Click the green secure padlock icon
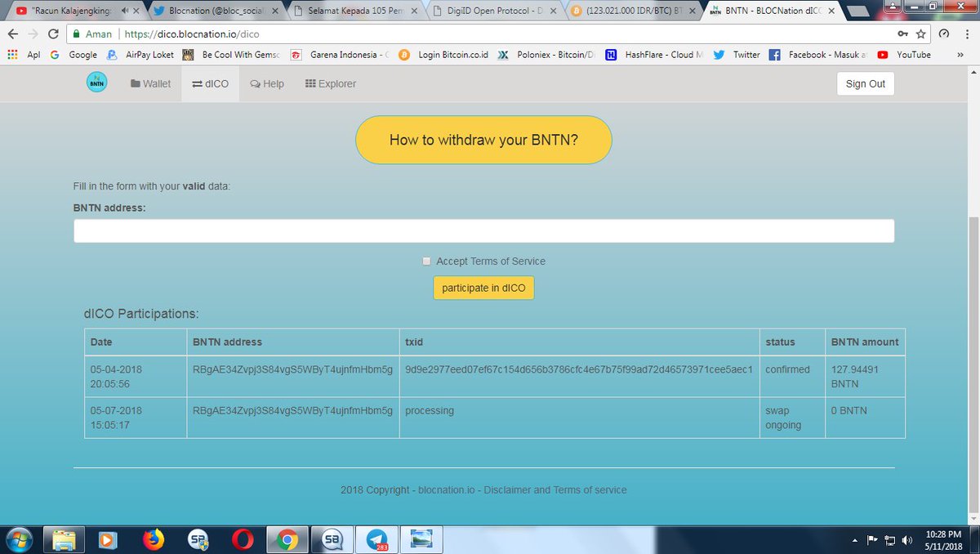This screenshot has height=554, width=980. tap(76, 34)
